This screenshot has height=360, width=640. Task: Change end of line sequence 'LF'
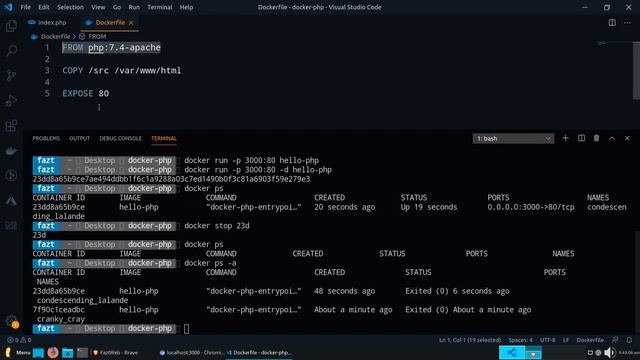coord(566,340)
